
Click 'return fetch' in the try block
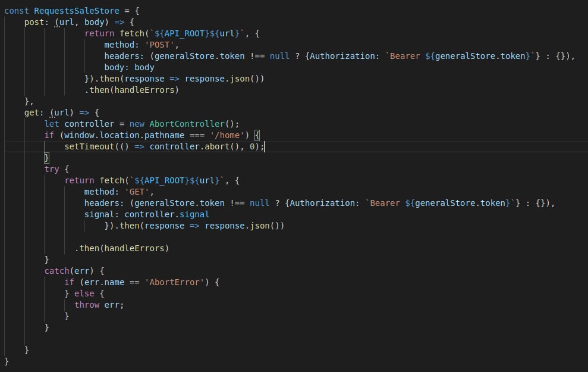pos(94,180)
